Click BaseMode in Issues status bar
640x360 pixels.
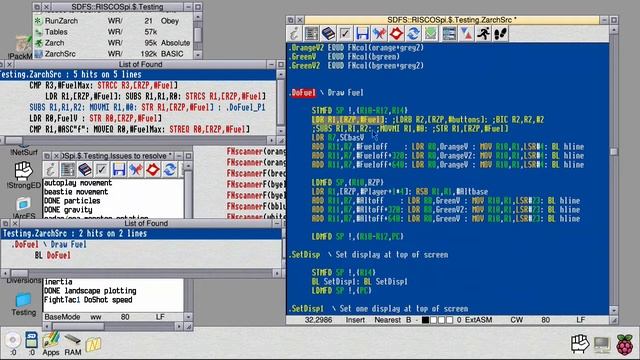[x=62, y=317]
